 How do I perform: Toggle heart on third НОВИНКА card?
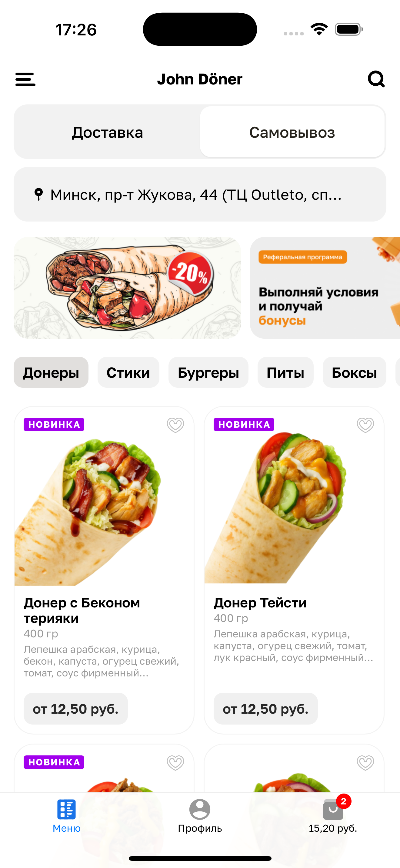(175, 763)
